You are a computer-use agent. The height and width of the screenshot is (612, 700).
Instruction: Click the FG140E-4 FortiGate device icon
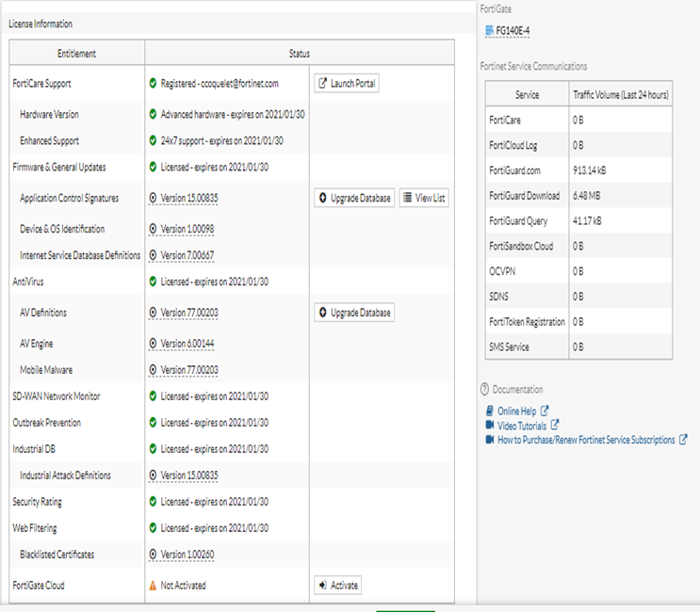[489, 31]
